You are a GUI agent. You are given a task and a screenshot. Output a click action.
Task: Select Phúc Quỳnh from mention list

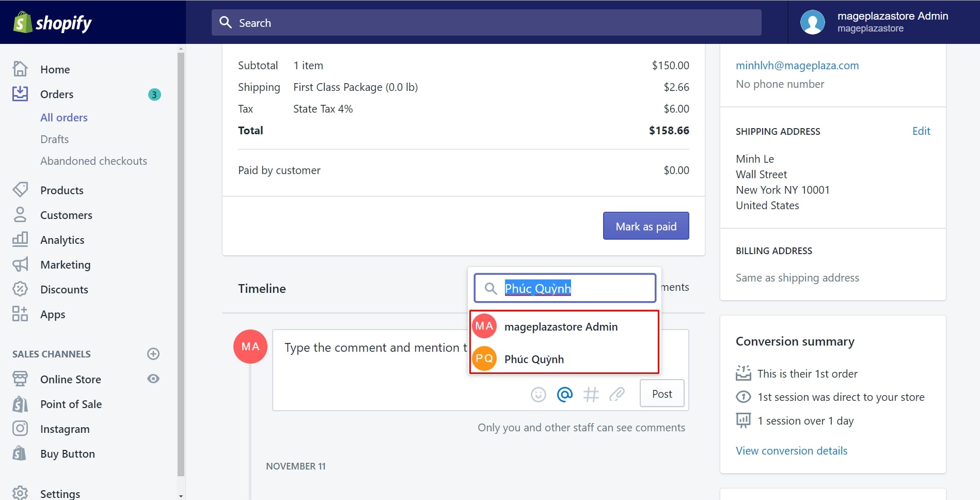click(x=534, y=359)
